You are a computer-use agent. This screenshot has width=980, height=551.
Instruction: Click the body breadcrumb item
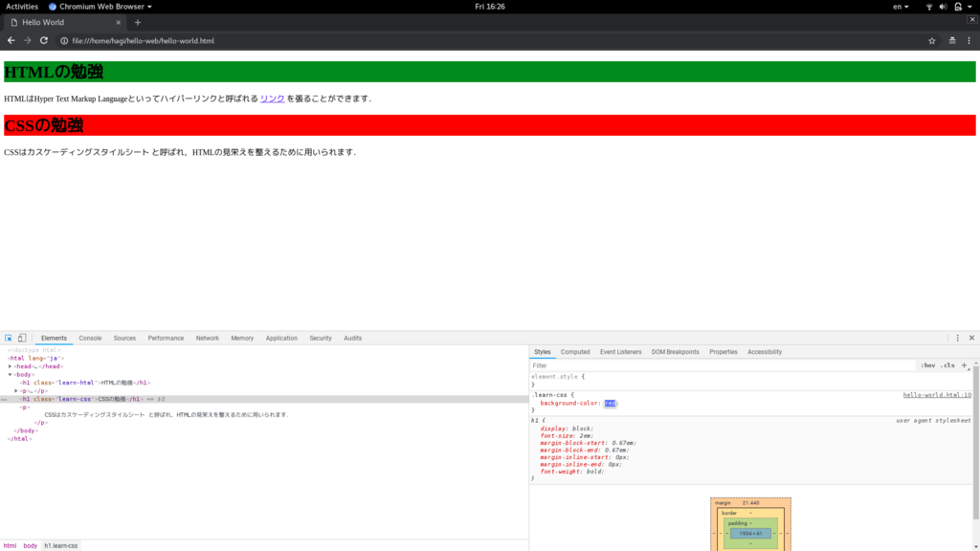(30, 545)
